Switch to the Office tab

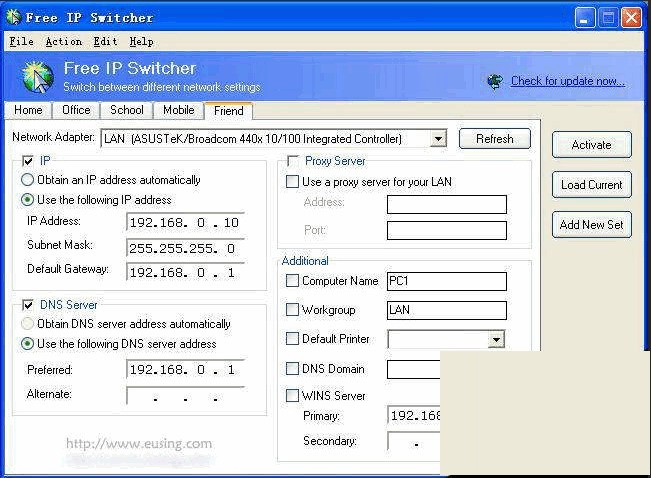point(76,110)
